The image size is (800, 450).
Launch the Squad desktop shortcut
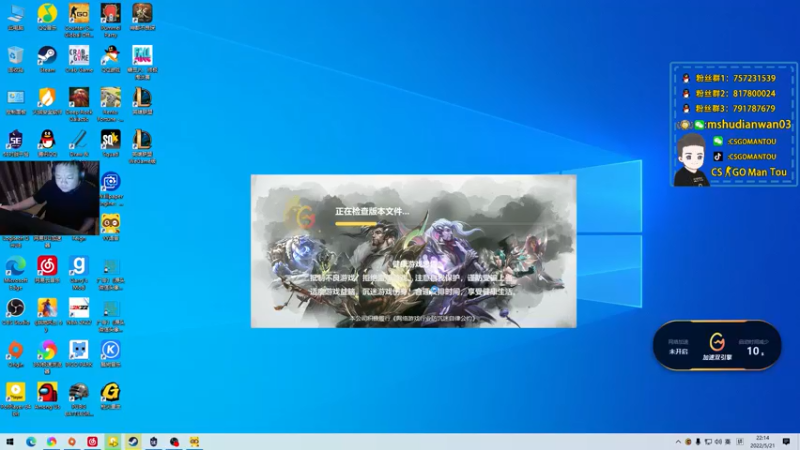[110, 143]
